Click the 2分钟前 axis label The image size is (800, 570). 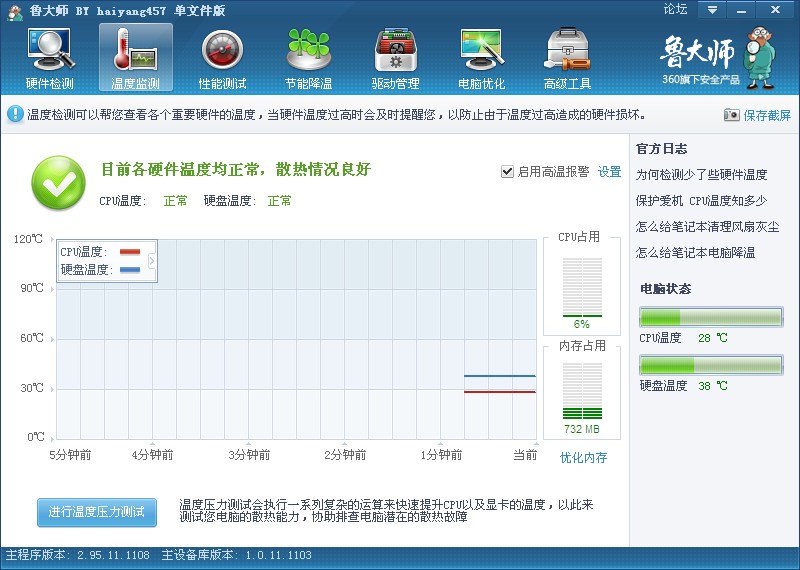pos(345,455)
